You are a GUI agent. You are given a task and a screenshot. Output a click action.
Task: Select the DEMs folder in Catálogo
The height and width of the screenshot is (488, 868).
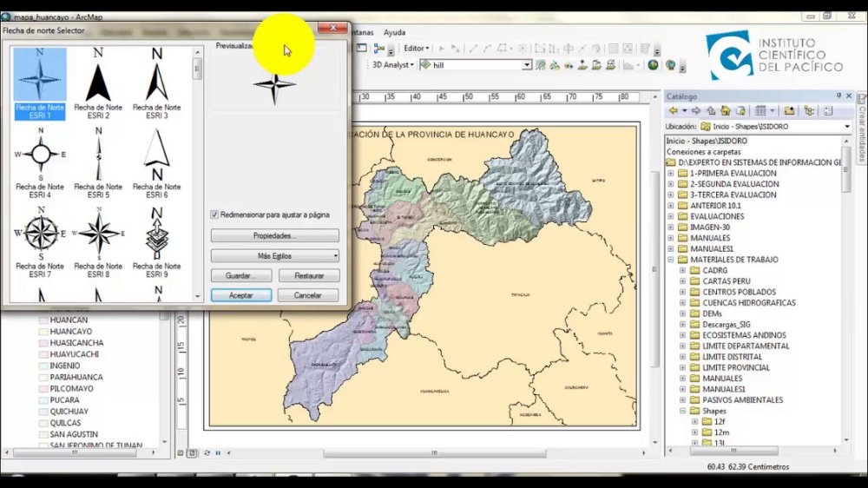712,313
